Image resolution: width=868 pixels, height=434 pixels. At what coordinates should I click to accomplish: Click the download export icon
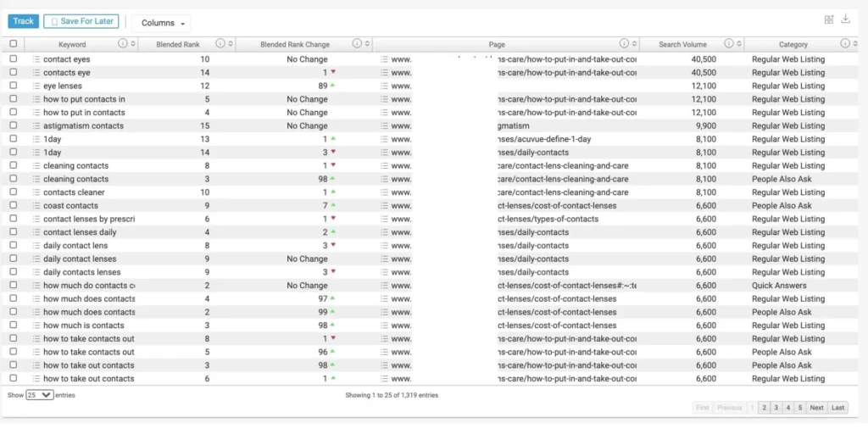pos(846,20)
